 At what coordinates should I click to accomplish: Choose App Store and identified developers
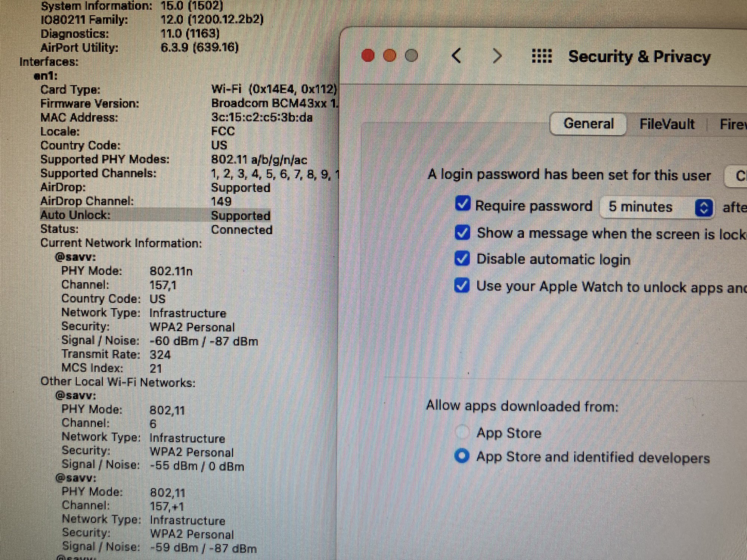[462, 456]
